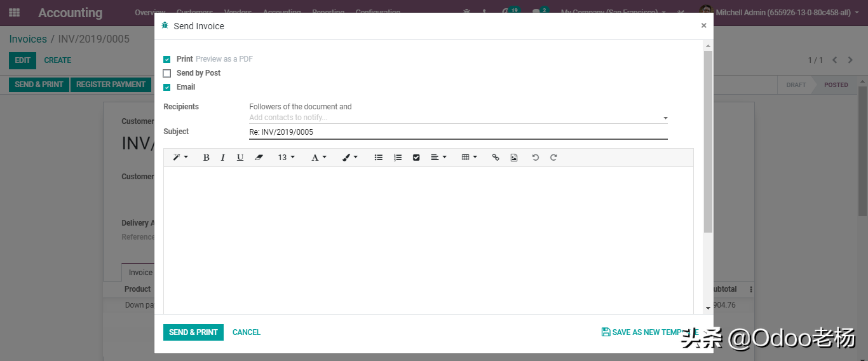Screen dimensions: 868x361
Task: Redo the last editor change
Action: [553, 158]
